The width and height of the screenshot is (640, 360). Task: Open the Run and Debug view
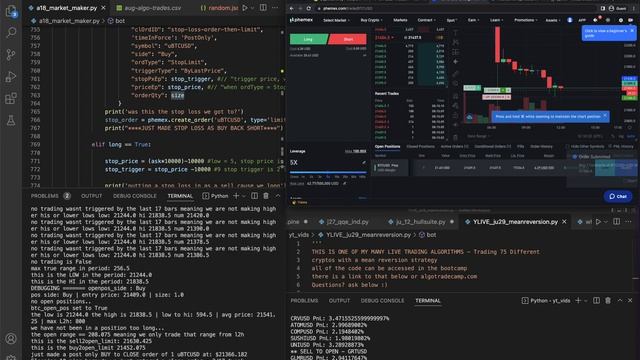(x=11, y=77)
